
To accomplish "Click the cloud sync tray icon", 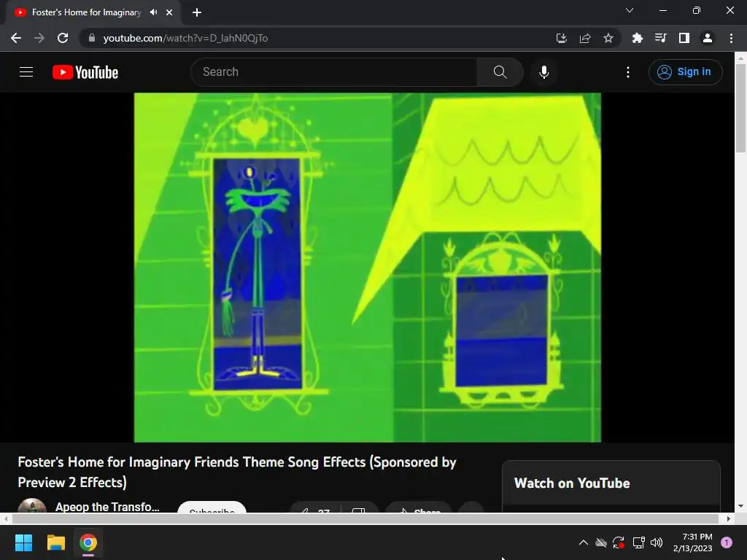I will [x=601, y=542].
